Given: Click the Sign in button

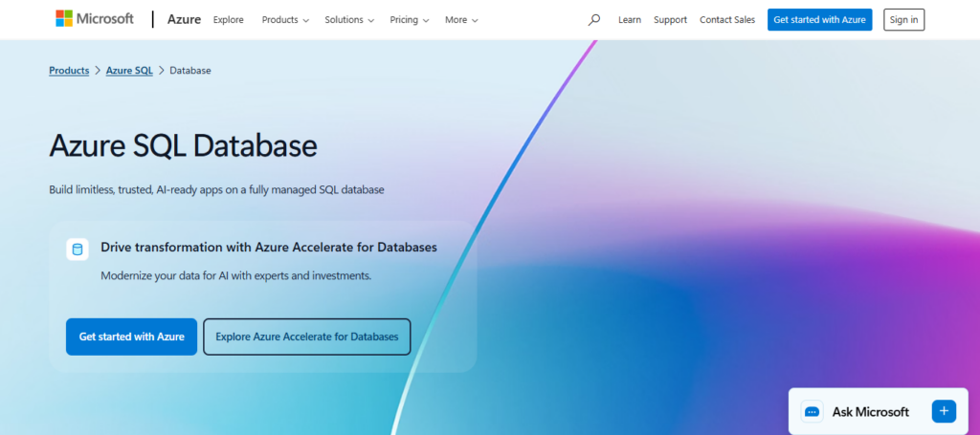Looking at the screenshot, I should pyautogui.click(x=903, y=20).
